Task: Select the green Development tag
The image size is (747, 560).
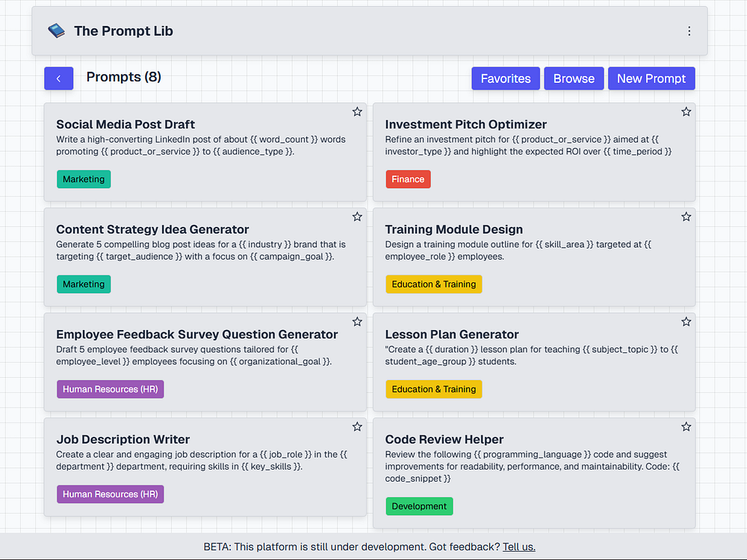Action: click(x=419, y=506)
